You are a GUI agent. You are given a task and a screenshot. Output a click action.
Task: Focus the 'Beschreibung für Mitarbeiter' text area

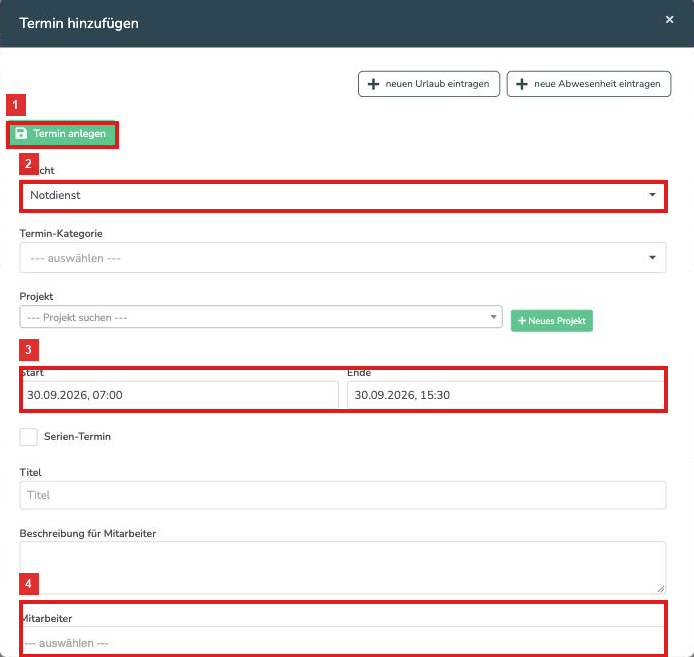click(x=343, y=568)
